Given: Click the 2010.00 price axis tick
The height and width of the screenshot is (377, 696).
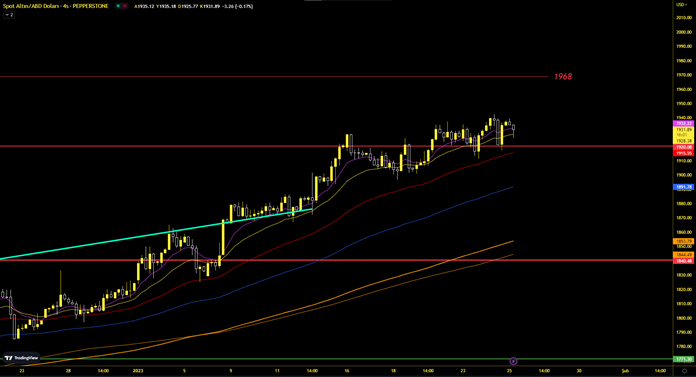Looking at the screenshot, I should [x=684, y=18].
